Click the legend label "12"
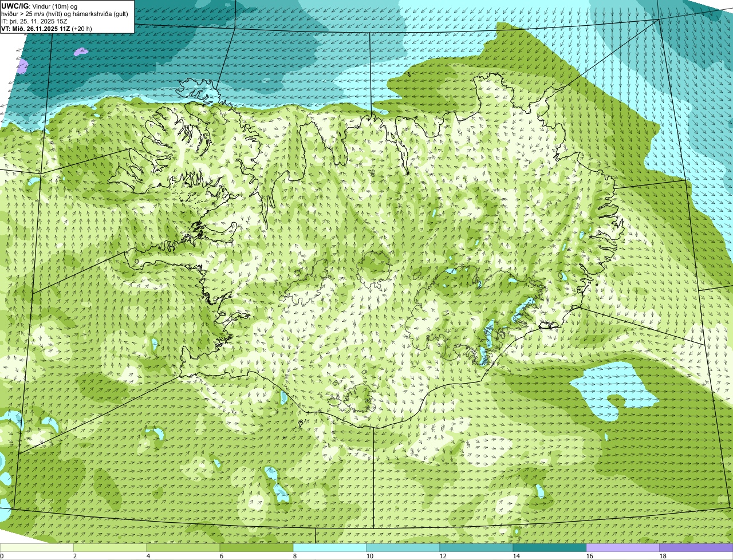733x560 pixels. pyautogui.click(x=443, y=556)
